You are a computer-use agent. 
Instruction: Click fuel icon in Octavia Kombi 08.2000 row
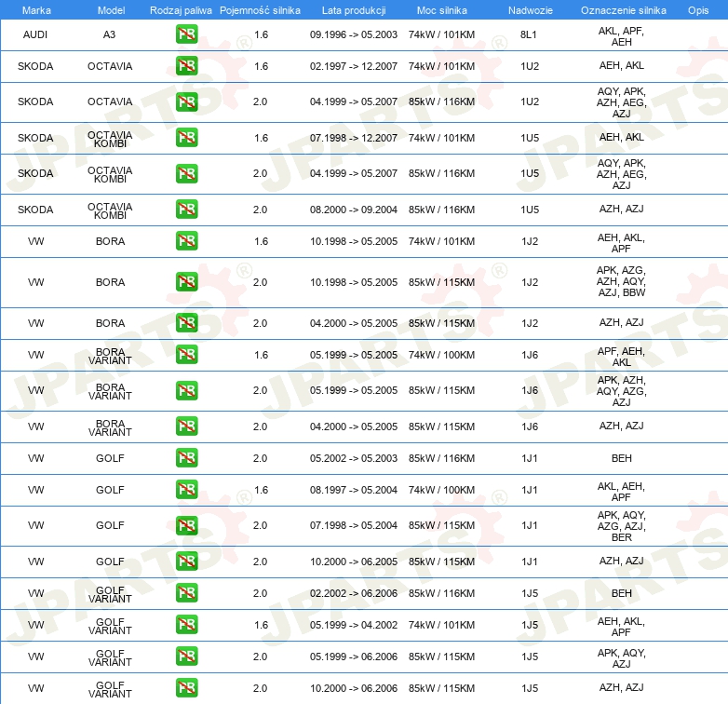point(186,210)
